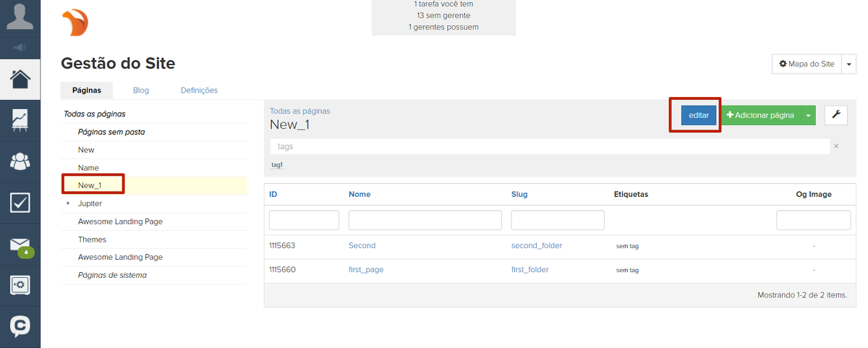Click the ID filter input field

coord(304,220)
